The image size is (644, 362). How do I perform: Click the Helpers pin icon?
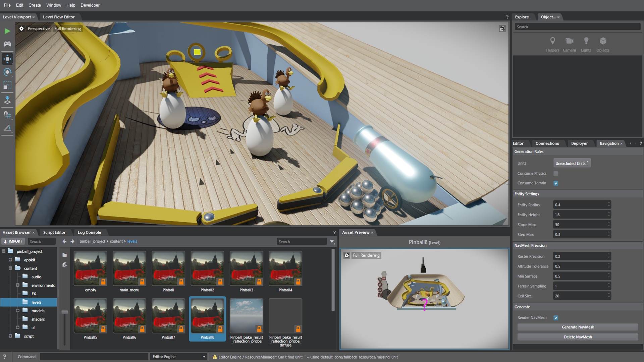click(552, 44)
